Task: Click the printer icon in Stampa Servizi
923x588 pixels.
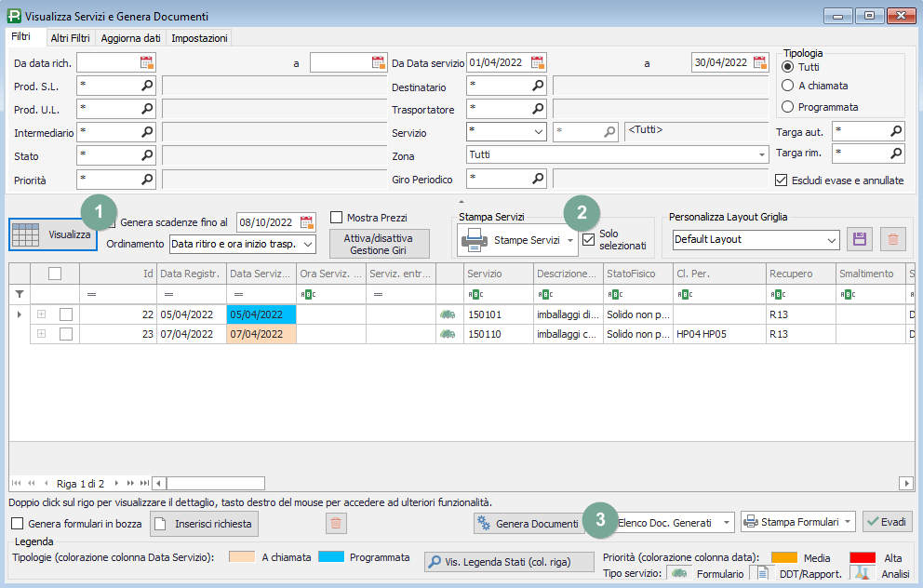Action: [x=475, y=240]
